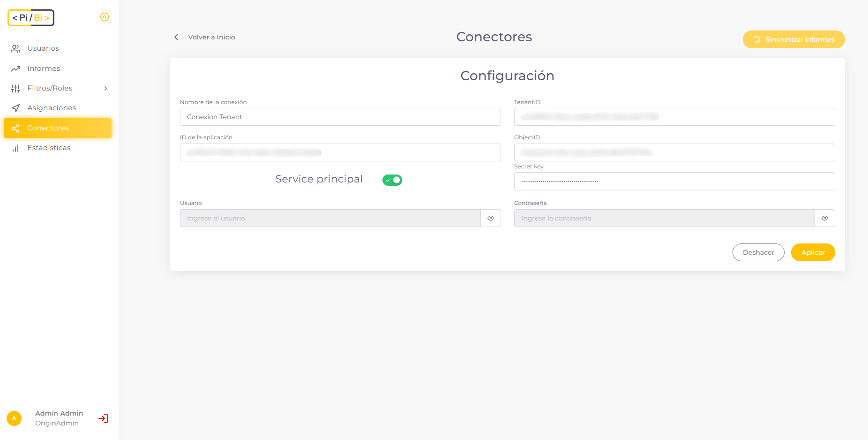Viewport: 868px width, 440px height.
Task: Click the Nombre de la conexión input field
Action: [x=340, y=117]
